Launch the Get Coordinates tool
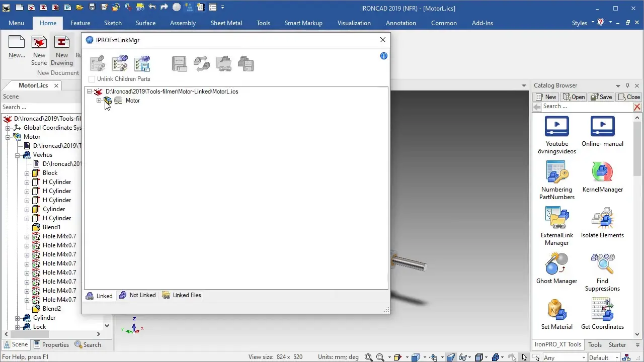This screenshot has height=362, width=644. pyautogui.click(x=602, y=314)
